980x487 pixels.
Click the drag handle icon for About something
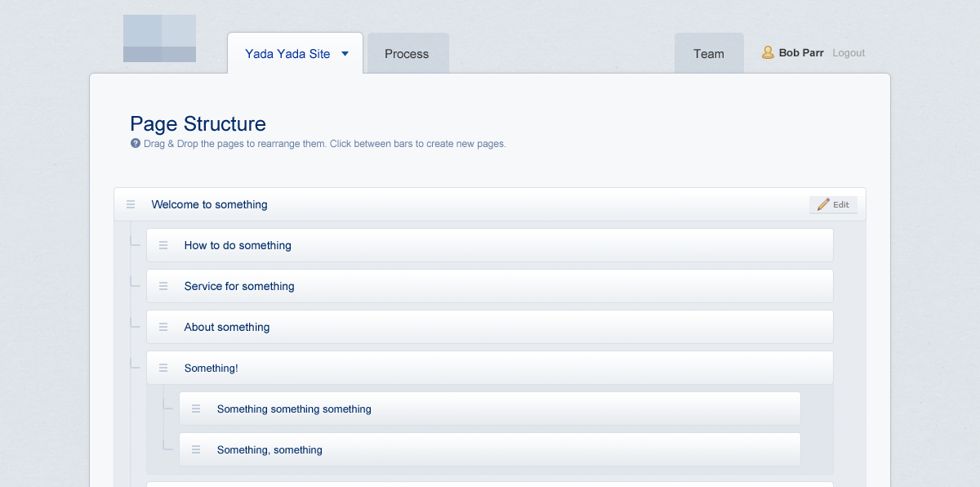[163, 327]
